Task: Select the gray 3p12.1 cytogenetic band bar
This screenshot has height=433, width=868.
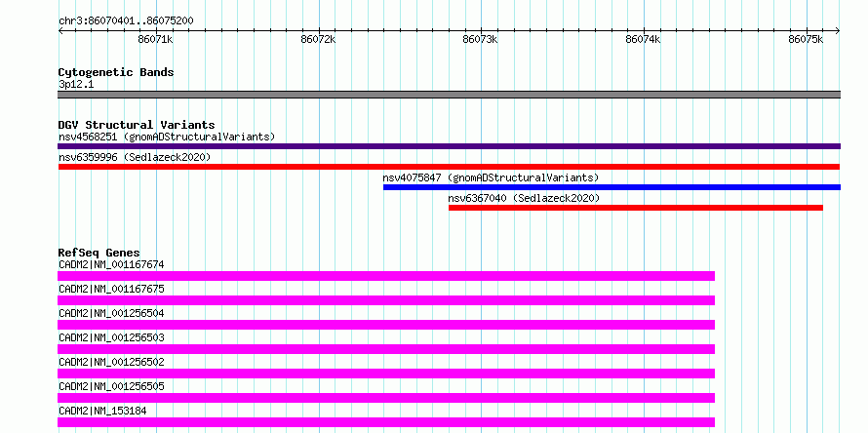Action: coord(449,95)
